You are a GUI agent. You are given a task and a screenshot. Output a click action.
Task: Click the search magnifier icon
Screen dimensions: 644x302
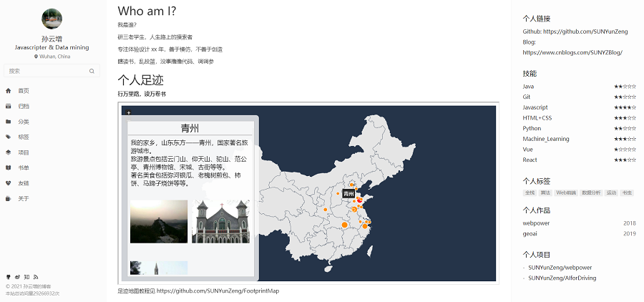[92, 71]
